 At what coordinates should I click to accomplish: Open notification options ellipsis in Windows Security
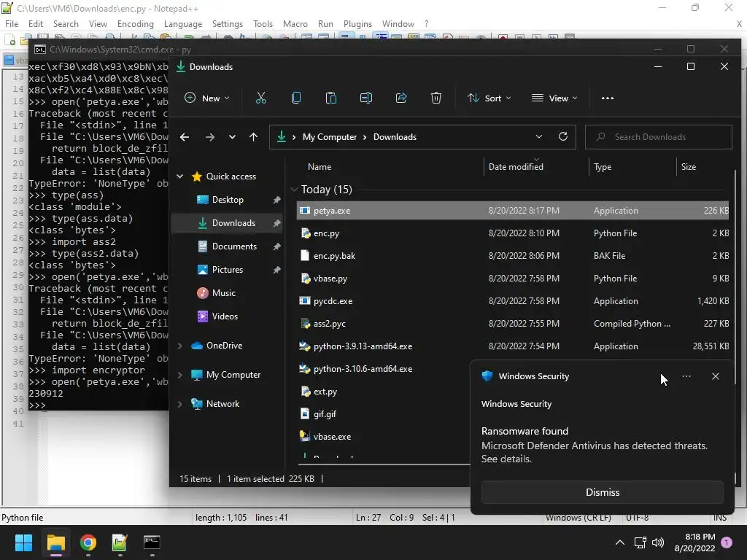(686, 376)
